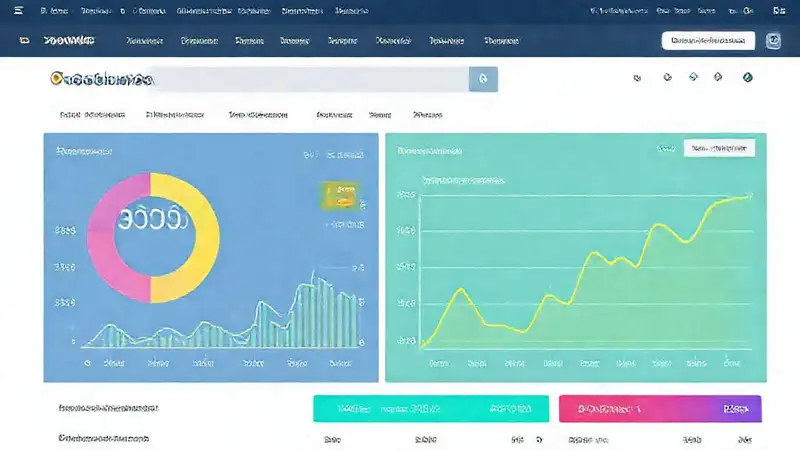
Task: Click the dark filled icon last in search-row icons
Action: (747, 78)
